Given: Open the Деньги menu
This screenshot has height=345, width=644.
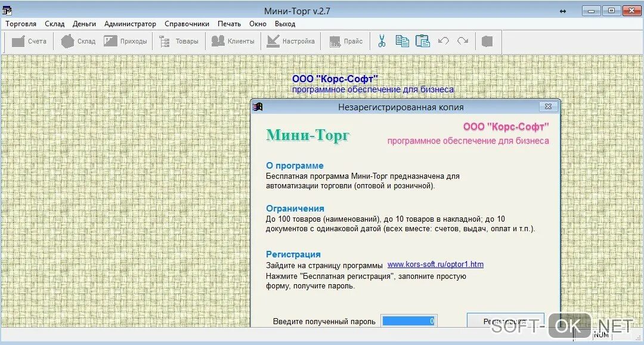Looking at the screenshot, I should pos(84,24).
